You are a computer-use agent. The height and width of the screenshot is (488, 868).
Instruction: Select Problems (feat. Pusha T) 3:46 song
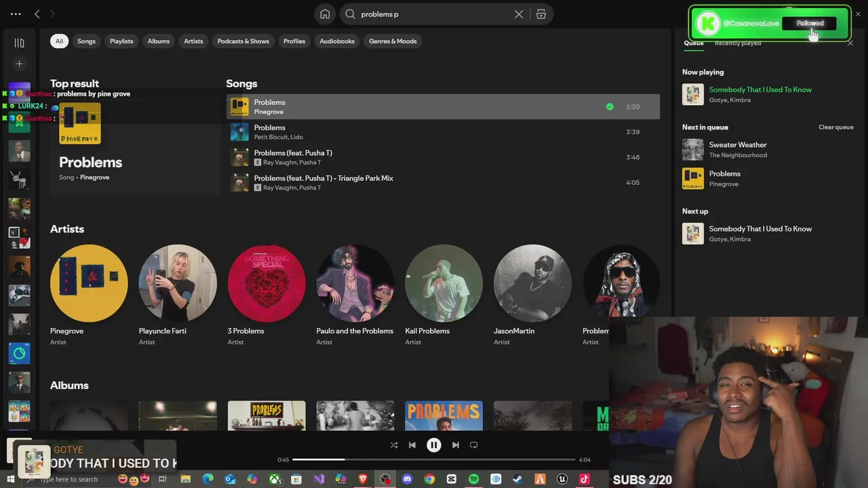[443, 157]
